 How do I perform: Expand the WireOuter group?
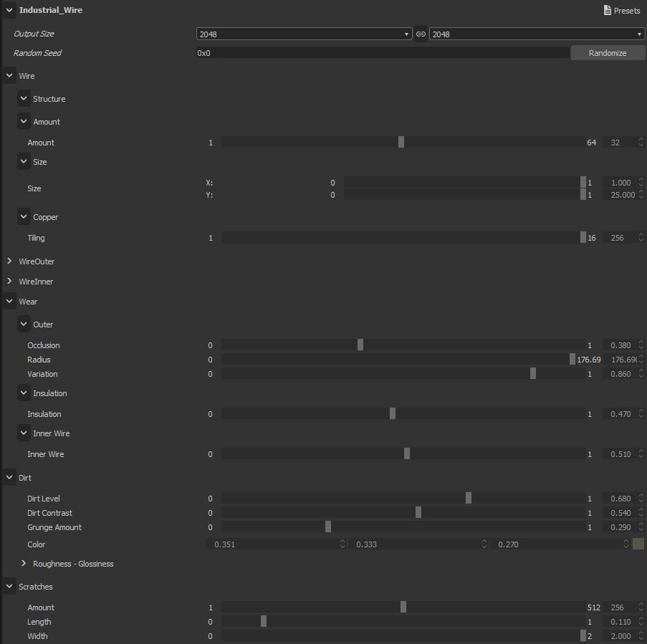(x=9, y=261)
